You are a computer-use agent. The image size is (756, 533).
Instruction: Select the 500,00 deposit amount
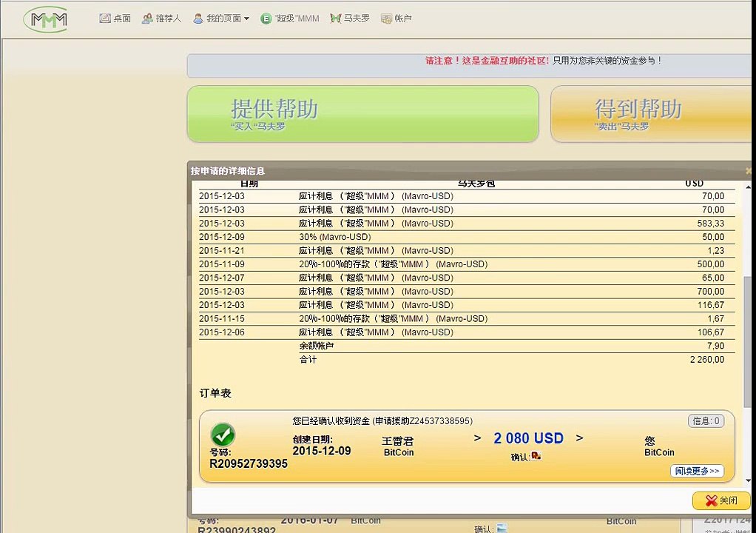coord(711,264)
